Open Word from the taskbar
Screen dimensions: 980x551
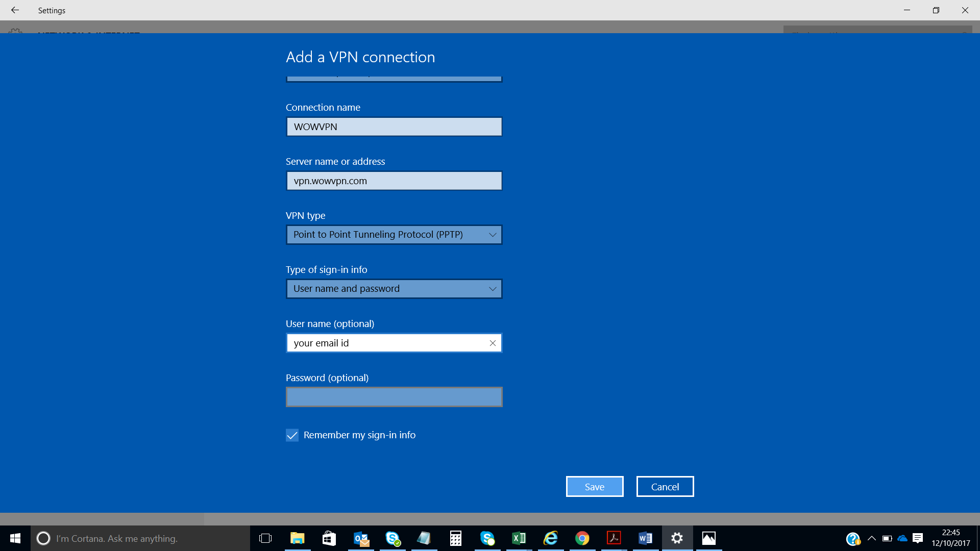[646, 538]
